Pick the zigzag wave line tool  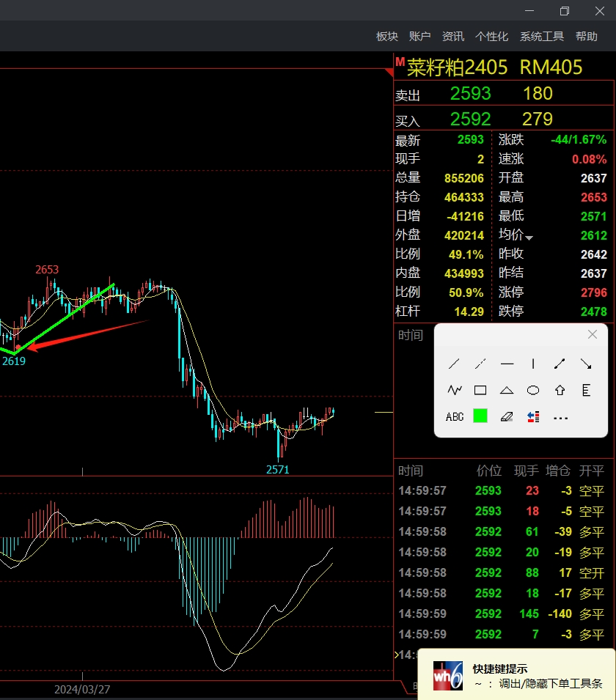pyautogui.click(x=454, y=390)
